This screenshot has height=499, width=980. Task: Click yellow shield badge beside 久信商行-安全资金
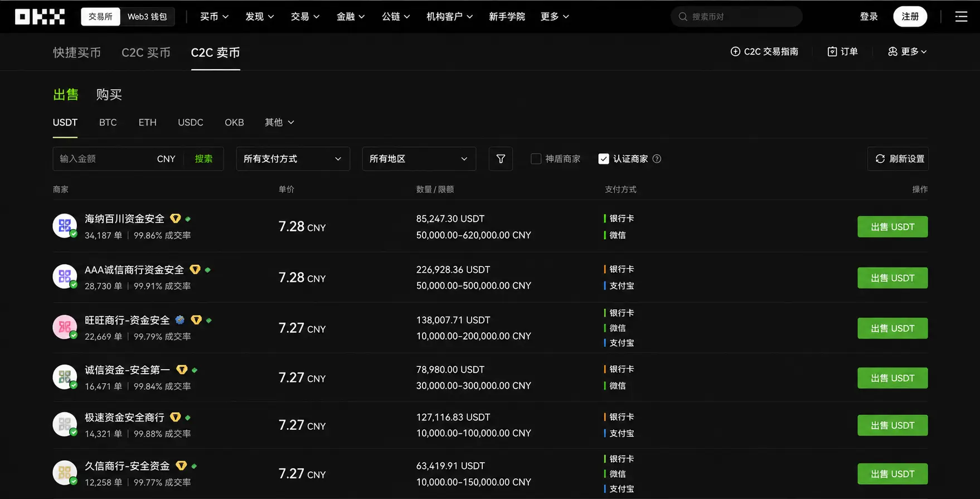pos(181,466)
